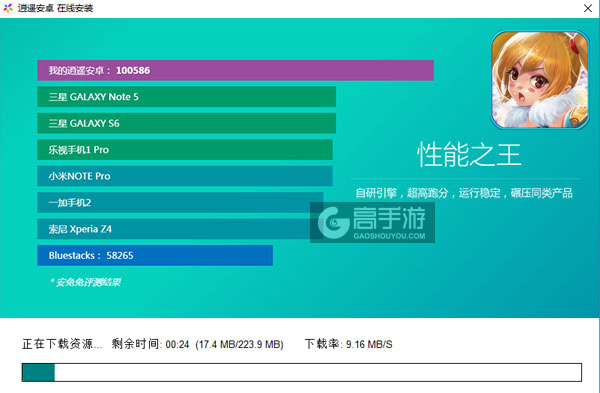
Task: Click the download progress bar
Action: 302,372
